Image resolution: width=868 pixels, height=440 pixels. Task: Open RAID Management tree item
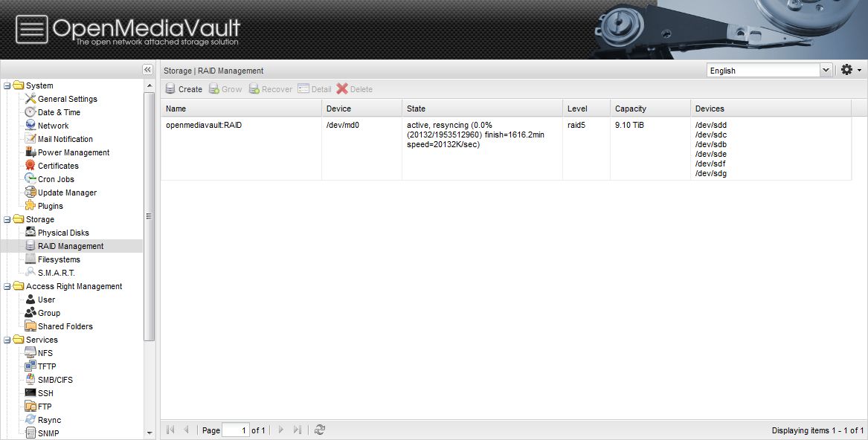coord(71,246)
